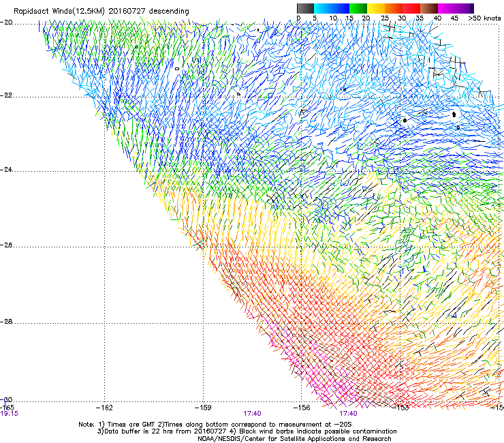Click the red 30-35 knots legend swatch
Image resolution: width=504 pixels, height=443 pixels.
[x=411, y=8]
